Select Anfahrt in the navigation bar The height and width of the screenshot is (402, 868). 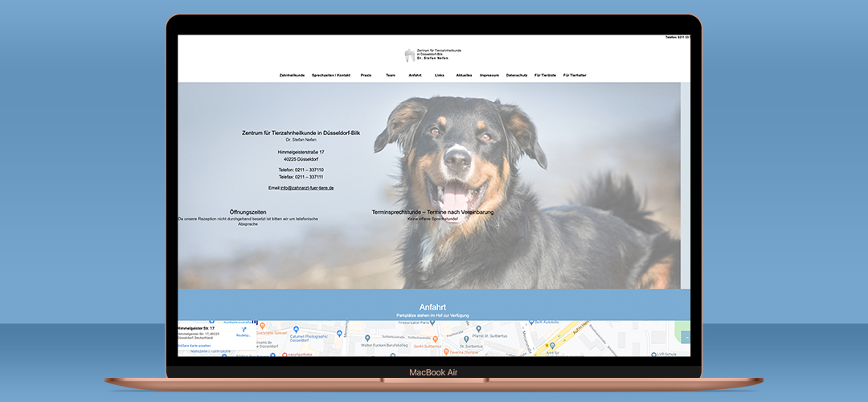click(x=415, y=75)
